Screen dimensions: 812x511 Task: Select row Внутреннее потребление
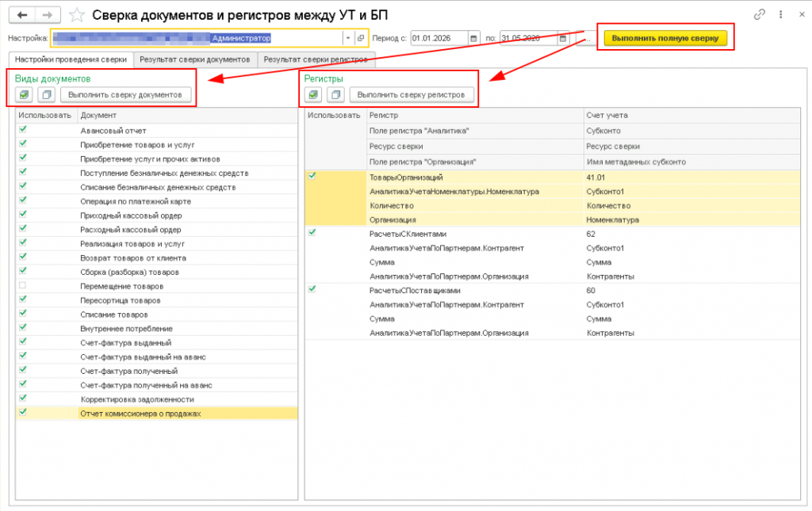click(x=156, y=329)
